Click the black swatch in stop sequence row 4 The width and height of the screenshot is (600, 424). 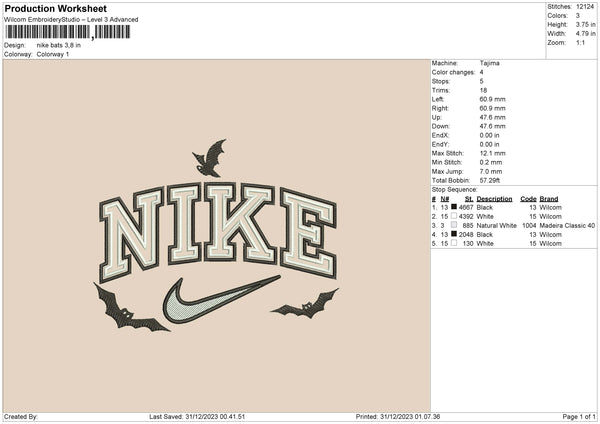[454, 234]
